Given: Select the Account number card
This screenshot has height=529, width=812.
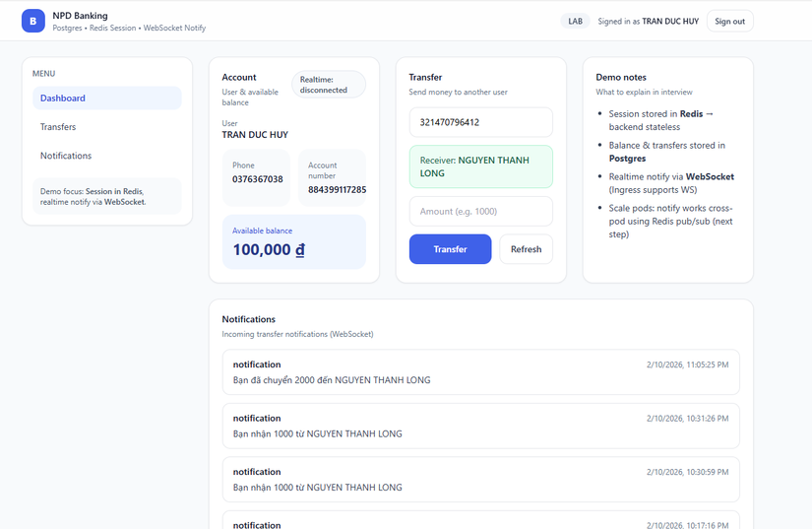Looking at the screenshot, I should tap(337, 178).
